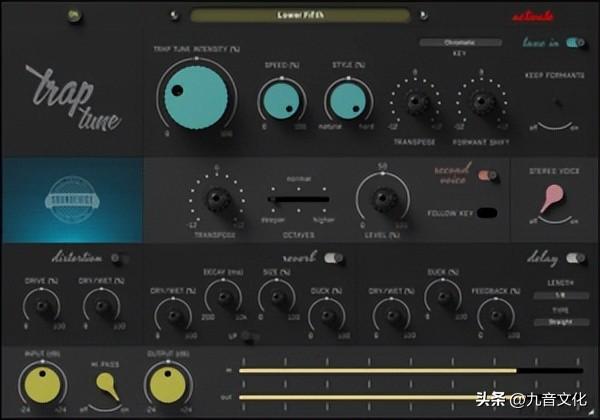Open the delay Type Straight dropdown

pos(561,322)
